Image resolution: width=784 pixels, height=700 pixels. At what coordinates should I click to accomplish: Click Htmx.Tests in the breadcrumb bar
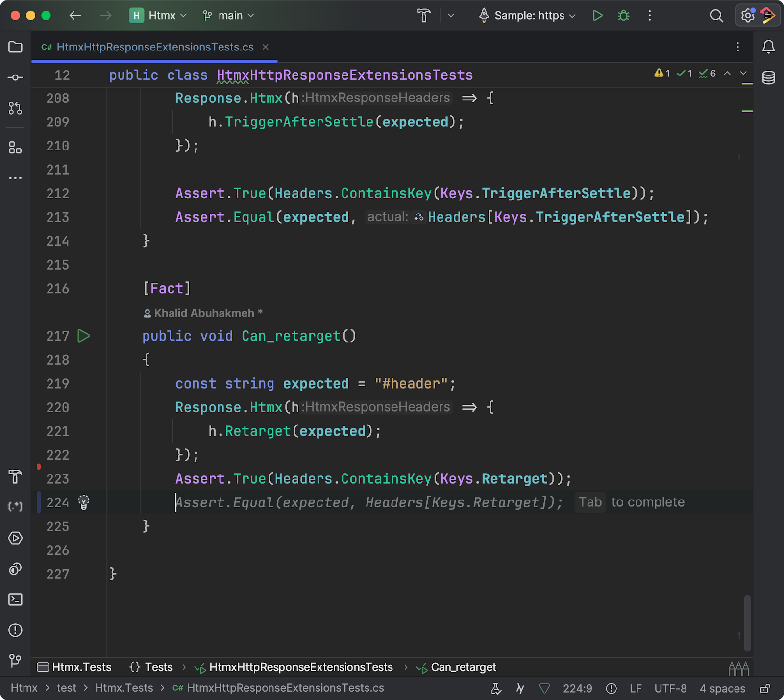[x=74, y=667]
